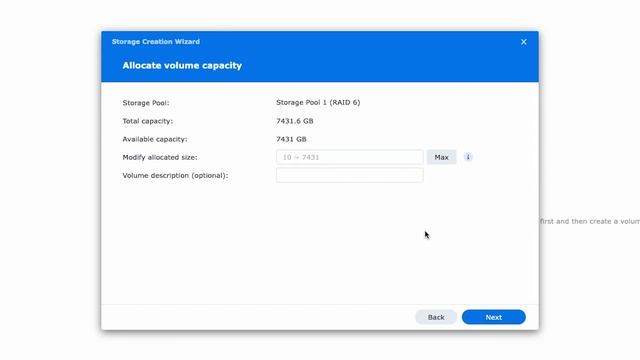The height and width of the screenshot is (360, 640).
Task: Click the Max button
Action: (x=441, y=157)
